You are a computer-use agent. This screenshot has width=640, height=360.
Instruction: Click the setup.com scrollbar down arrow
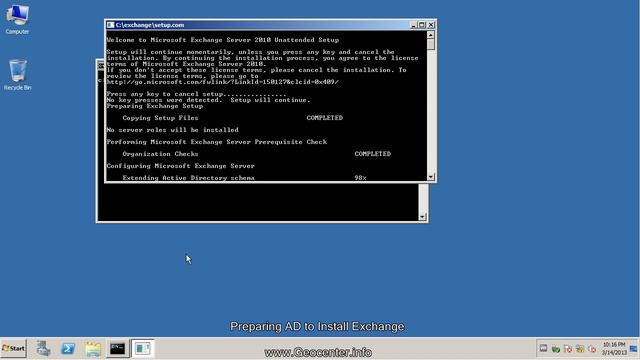tap(431, 177)
